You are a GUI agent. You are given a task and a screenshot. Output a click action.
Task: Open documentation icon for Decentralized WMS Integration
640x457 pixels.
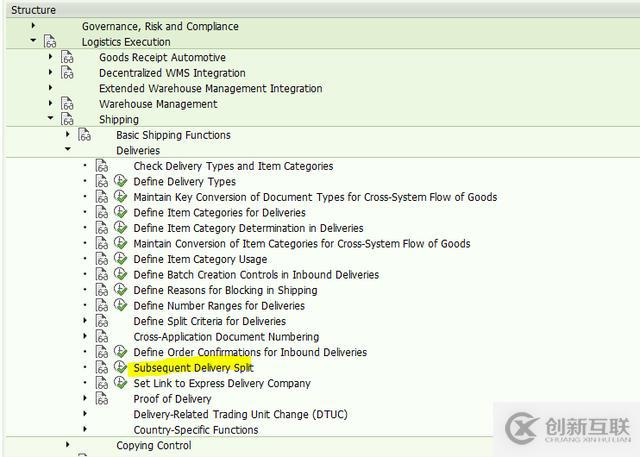[67, 72]
